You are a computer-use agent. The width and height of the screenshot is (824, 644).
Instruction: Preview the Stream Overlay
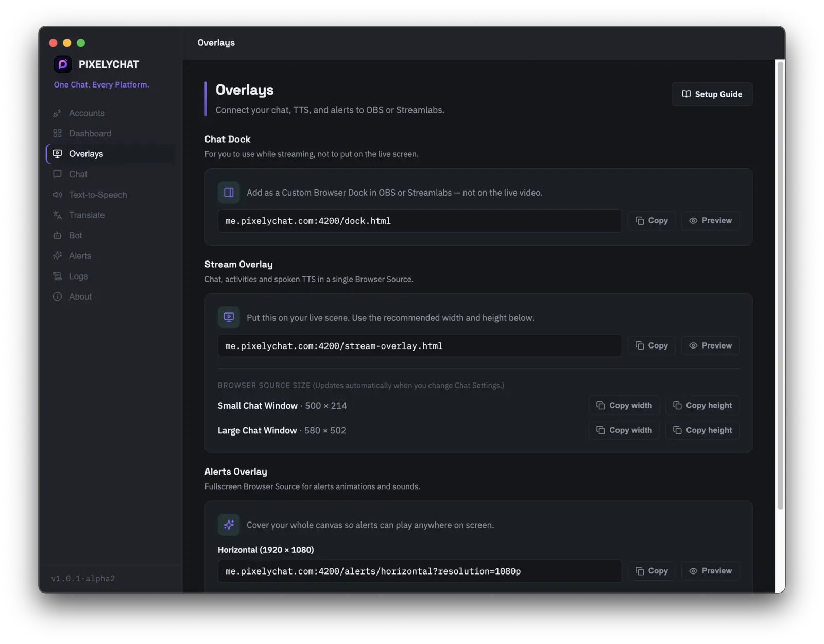click(710, 346)
